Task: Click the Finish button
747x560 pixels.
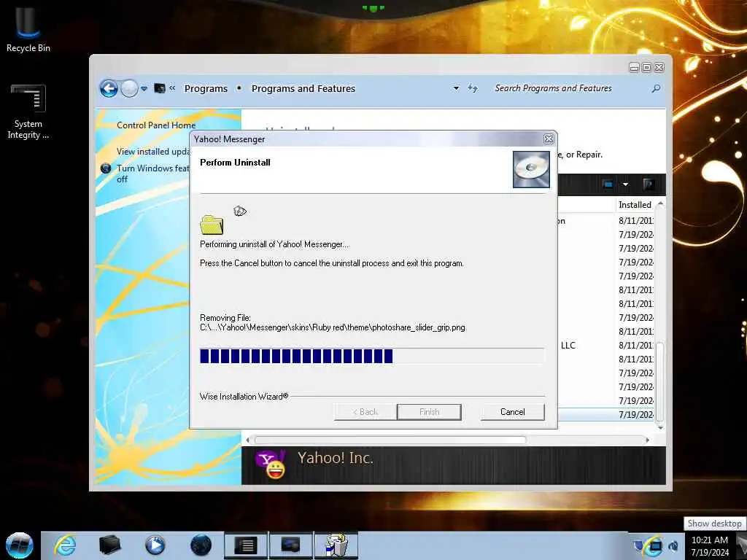Action: point(429,412)
